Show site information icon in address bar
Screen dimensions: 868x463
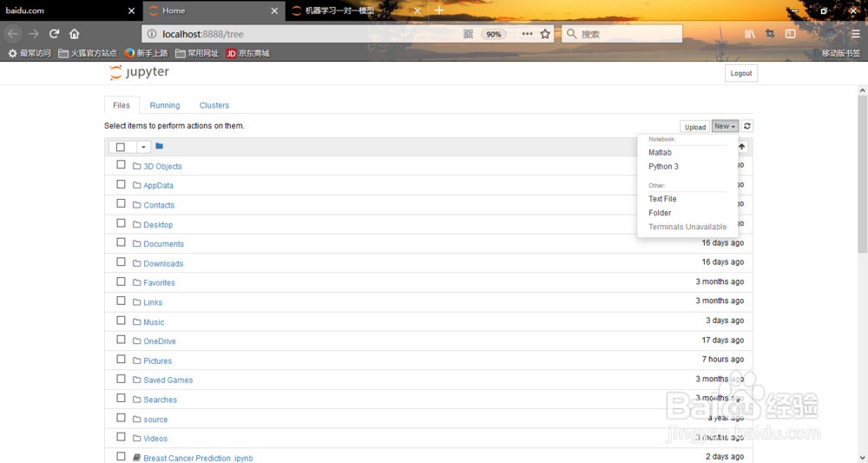coord(151,34)
